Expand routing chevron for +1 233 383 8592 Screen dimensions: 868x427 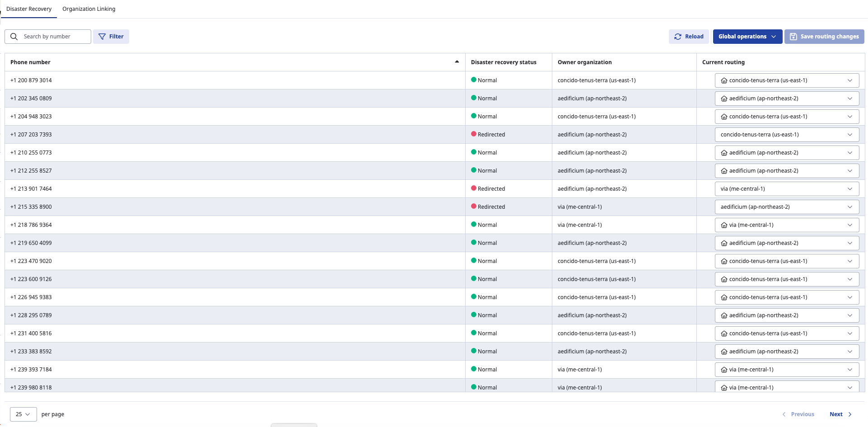tap(849, 352)
